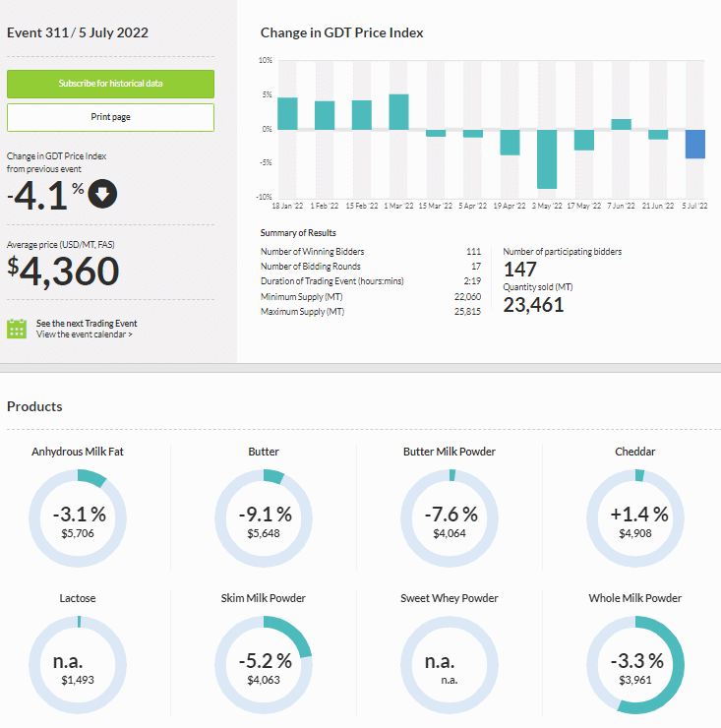Click the down-arrow price change icon
Viewport: 721px width, 728px height.
102,194
